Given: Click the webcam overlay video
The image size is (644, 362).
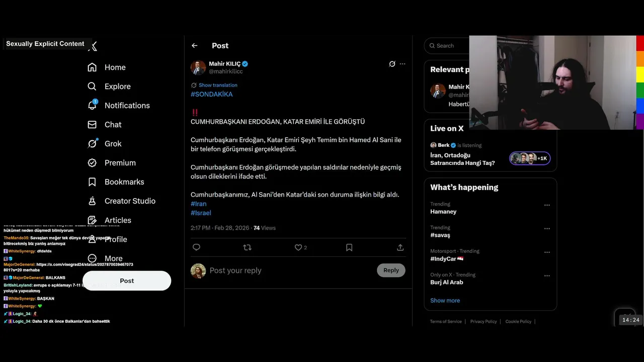Looking at the screenshot, I should 552,82.
